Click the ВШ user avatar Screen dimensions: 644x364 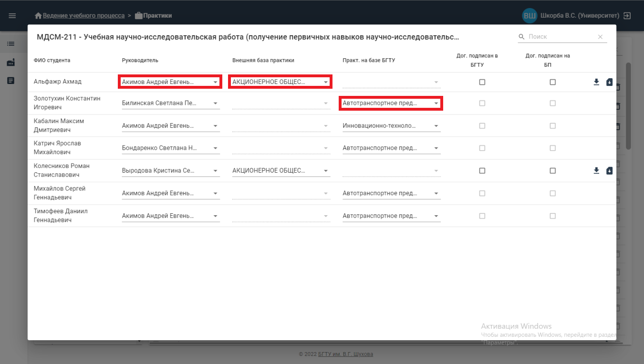530,16
